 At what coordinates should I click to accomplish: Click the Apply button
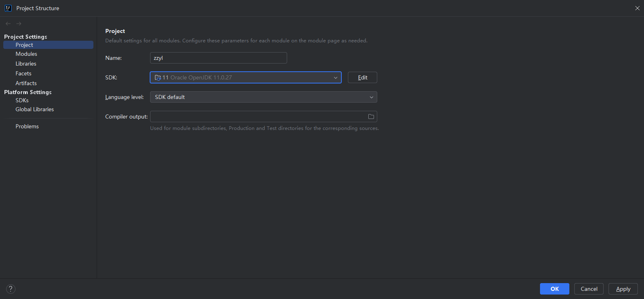pyautogui.click(x=623, y=289)
